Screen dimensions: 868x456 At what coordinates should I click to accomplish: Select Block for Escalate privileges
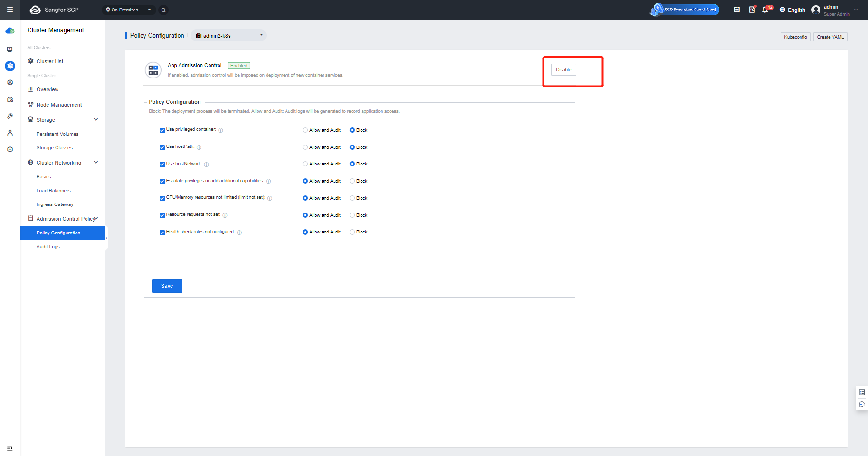tap(352, 181)
